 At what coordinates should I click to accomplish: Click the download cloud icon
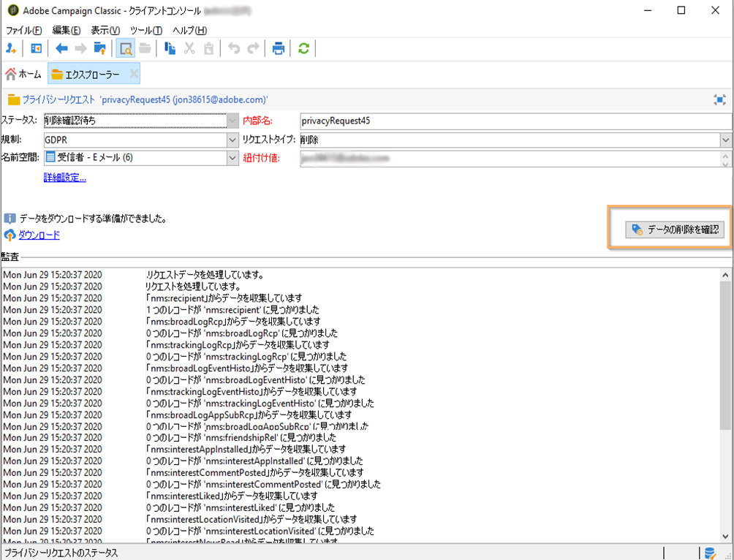coord(10,235)
